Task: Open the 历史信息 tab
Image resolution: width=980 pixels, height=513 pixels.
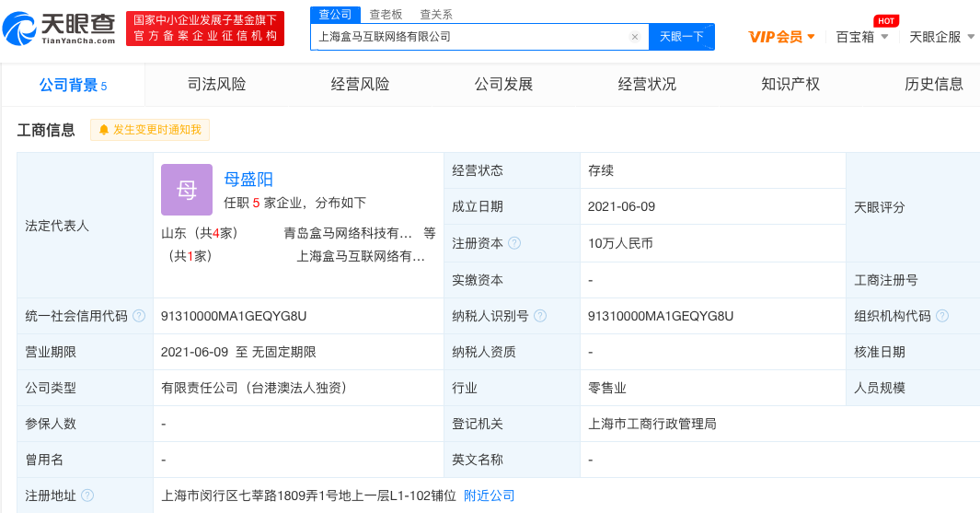Action: (934, 85)
